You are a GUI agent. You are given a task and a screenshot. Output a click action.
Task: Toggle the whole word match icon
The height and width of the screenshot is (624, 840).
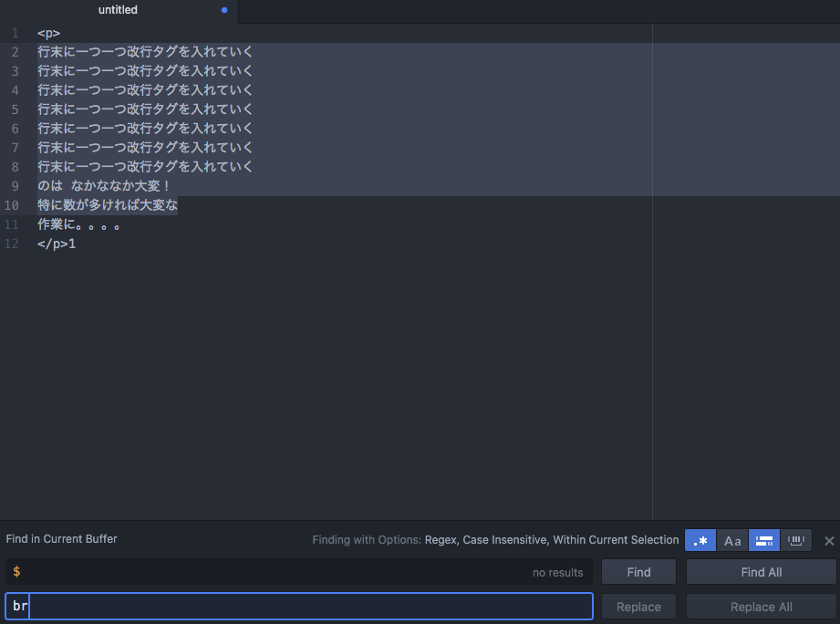pyautogui.click(x=796, y=540)
